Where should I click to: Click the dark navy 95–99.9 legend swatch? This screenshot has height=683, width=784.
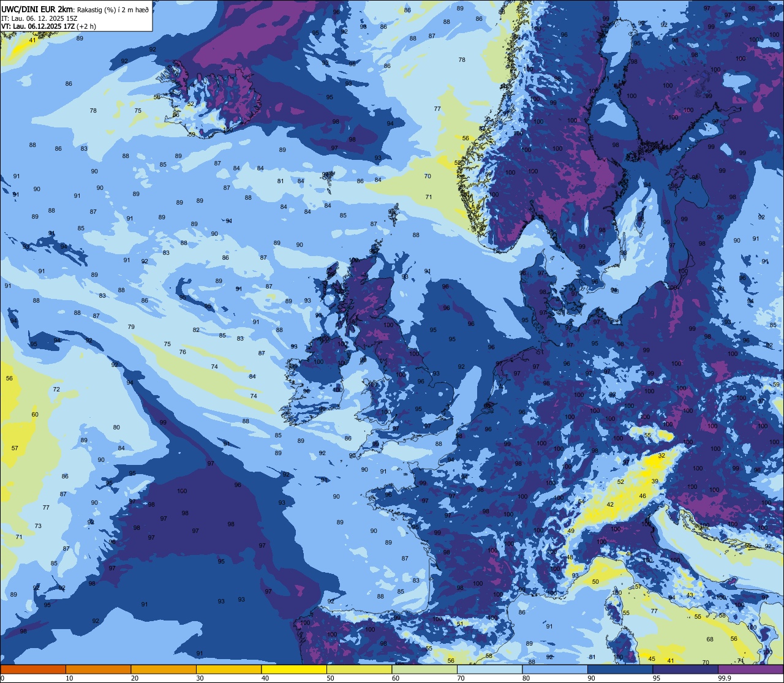pos(685,669)
